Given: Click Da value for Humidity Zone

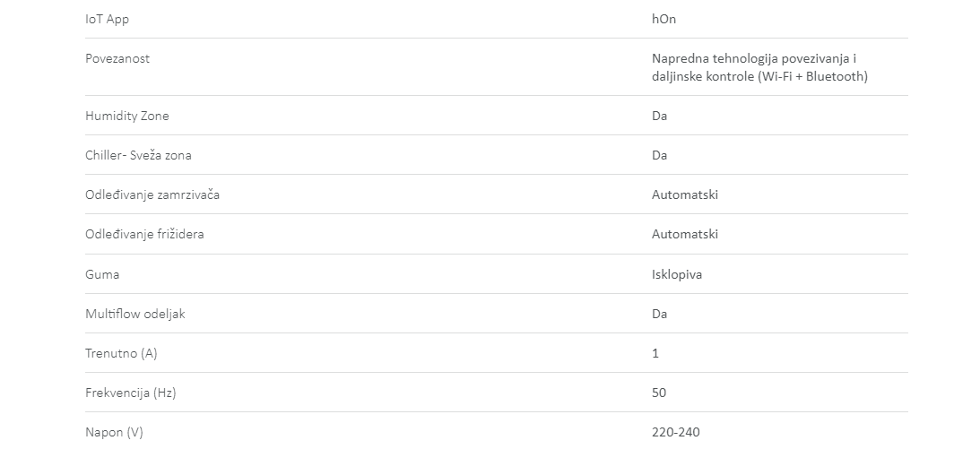Looking at the screenshot, I should point(659,116).
